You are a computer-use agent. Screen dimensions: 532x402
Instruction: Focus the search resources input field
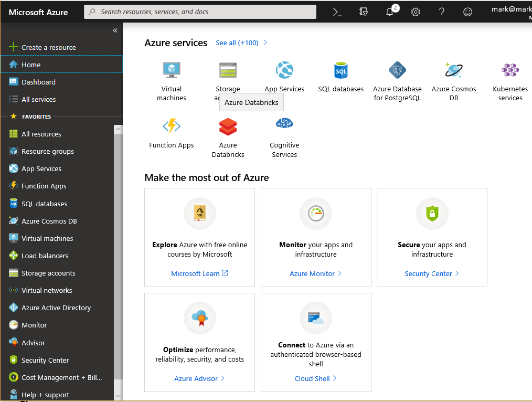coord(205,12)
